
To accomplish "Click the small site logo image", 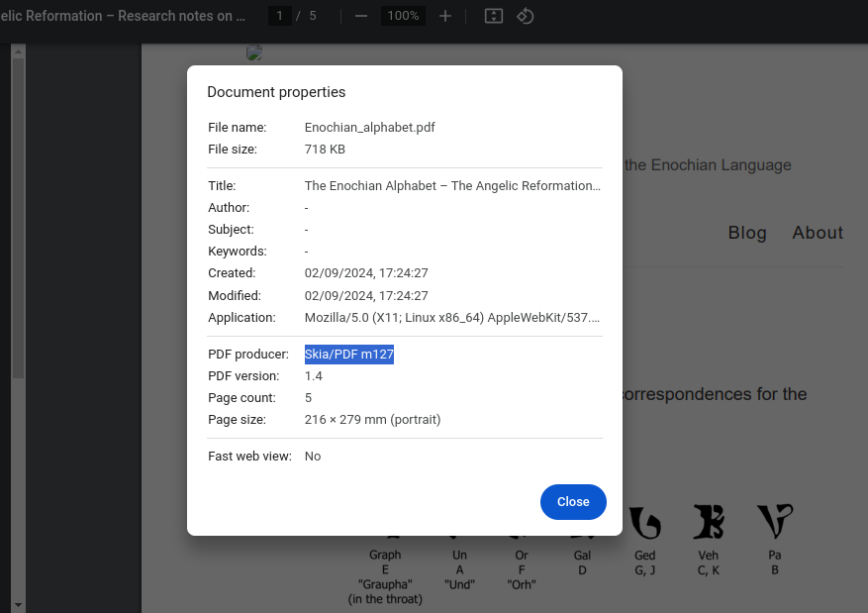I will (254, 52).
